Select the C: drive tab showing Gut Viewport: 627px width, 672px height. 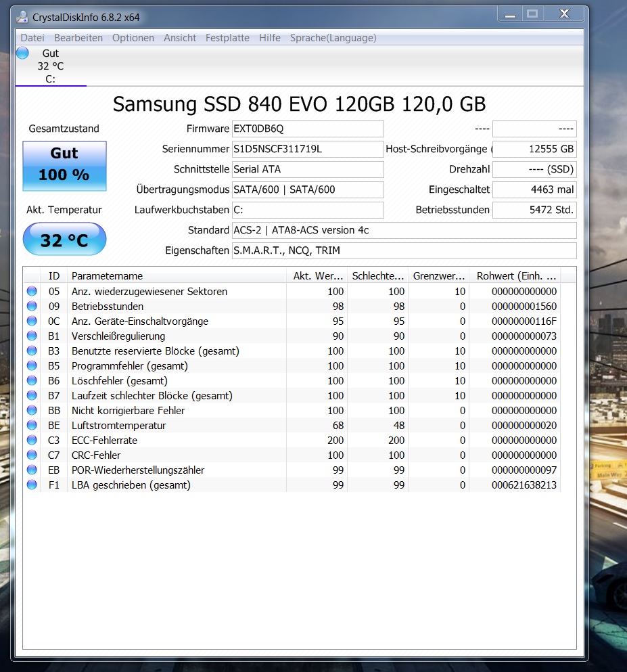[51, 66]
